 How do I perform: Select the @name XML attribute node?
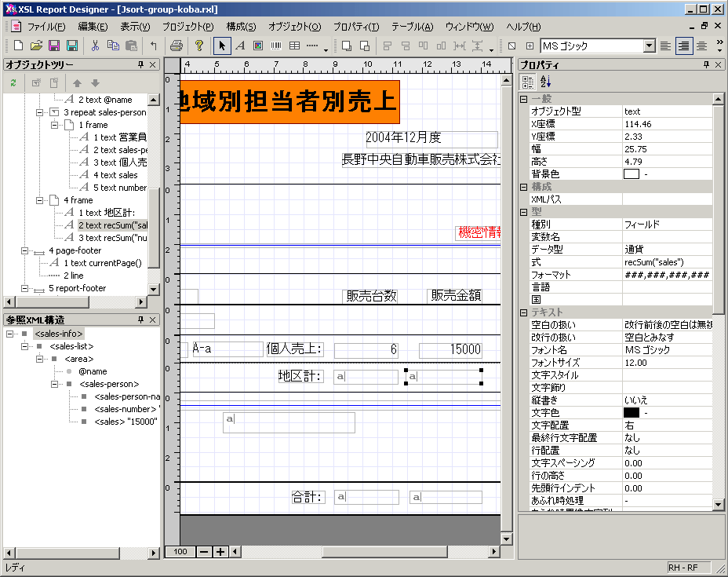coord(93,371)
